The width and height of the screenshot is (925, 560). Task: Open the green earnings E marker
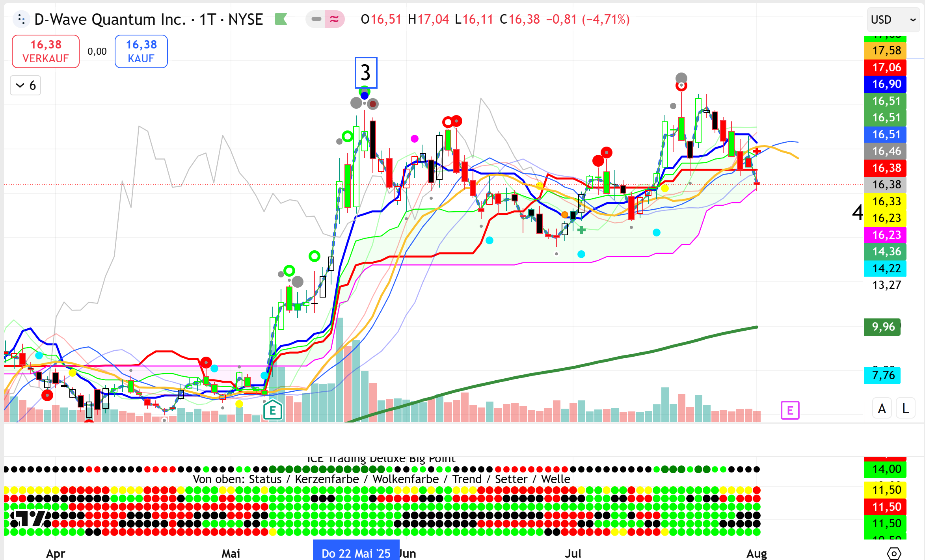(272, 411)
